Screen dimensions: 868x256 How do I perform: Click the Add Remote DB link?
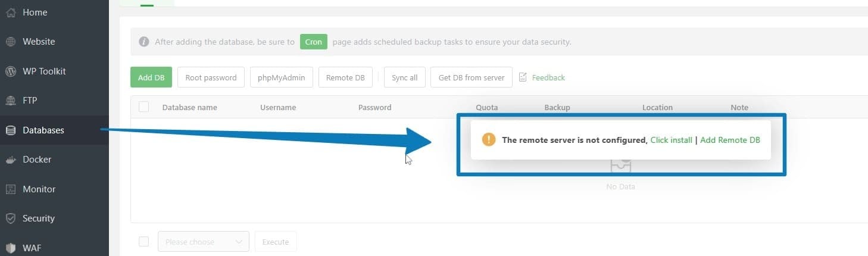click(730, 140)
